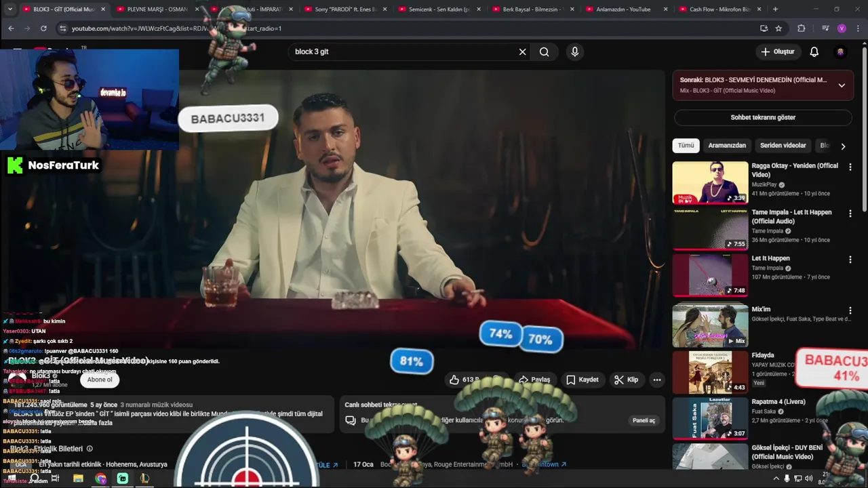The image size is (868, 488).
Task: Share the video via Paylaş
Action: pos(534,380)
